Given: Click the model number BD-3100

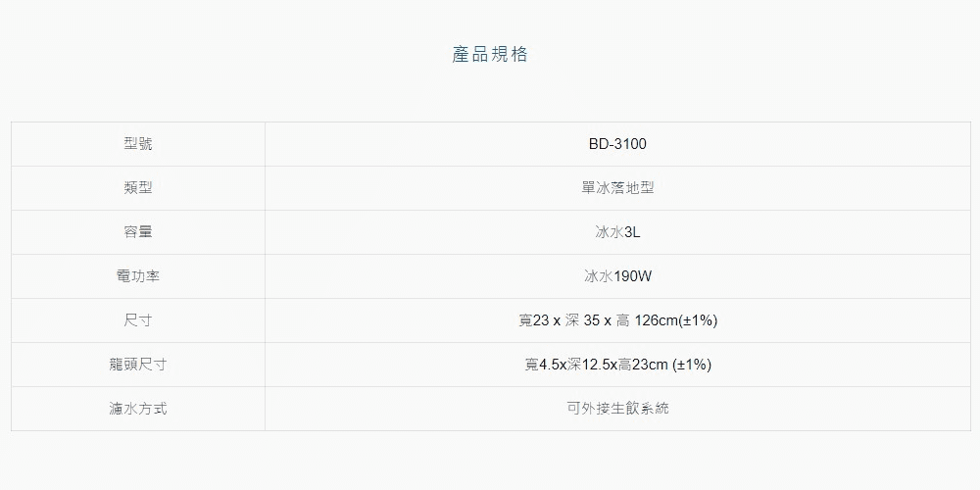Looking at the screenshot, I should 617,144.
